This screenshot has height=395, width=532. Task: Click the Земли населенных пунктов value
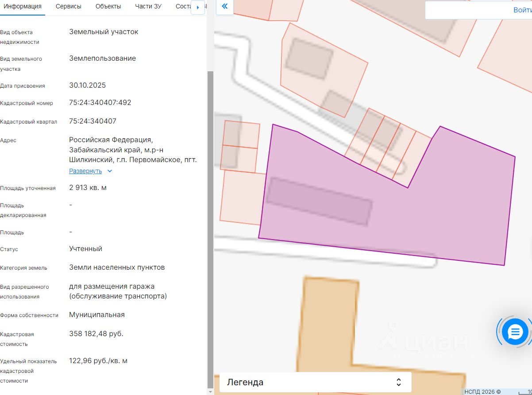pos(117,267)
